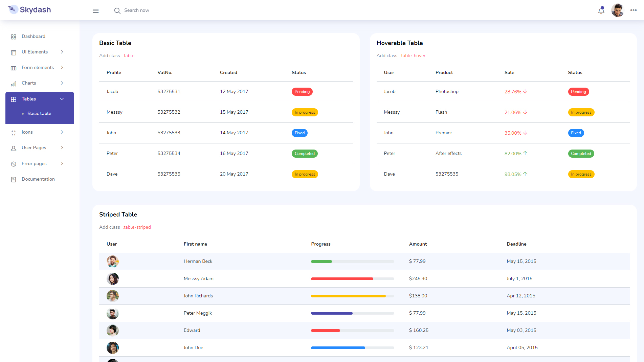644x362 pixels.
Task: Click the Skydash logo
Action: coord(29,10)
